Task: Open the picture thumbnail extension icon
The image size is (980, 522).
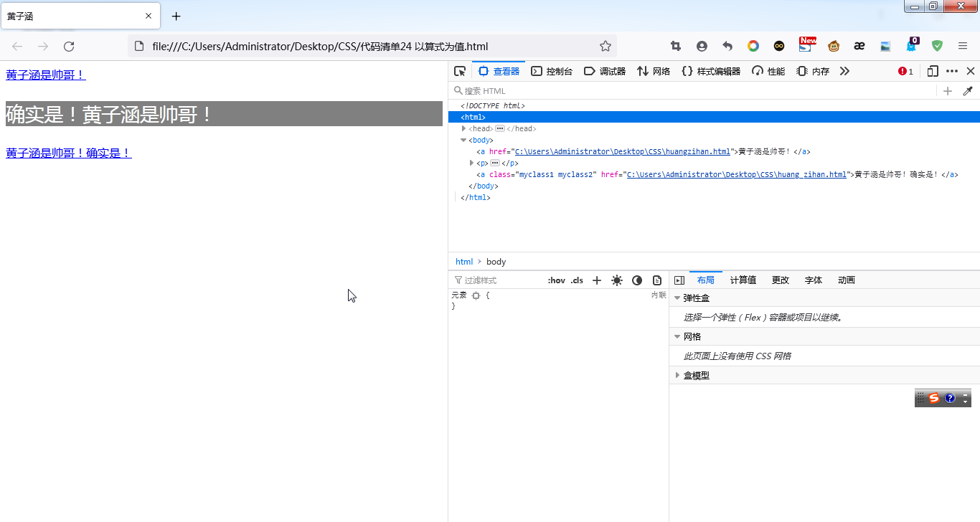Action: click(x=885, y=46)
